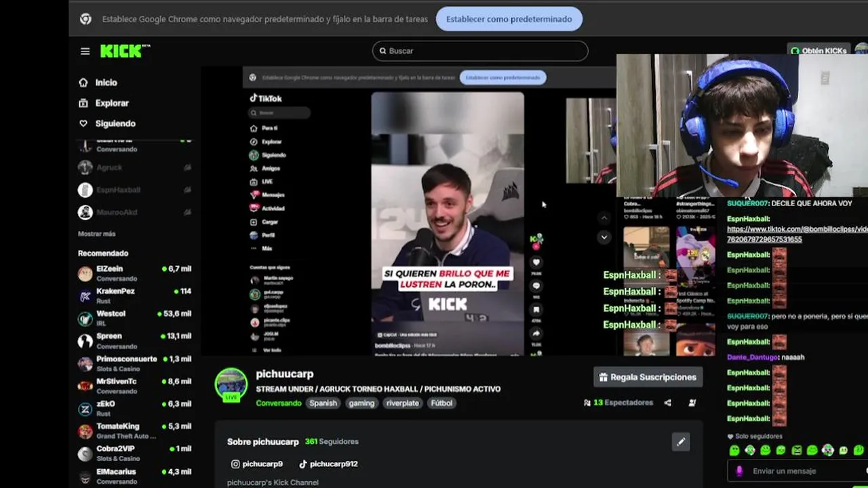Image resolution: width=868 pixels, height=488 pixels.
Task: Expand Mostrar más followed channels
Action: [97, 234]
